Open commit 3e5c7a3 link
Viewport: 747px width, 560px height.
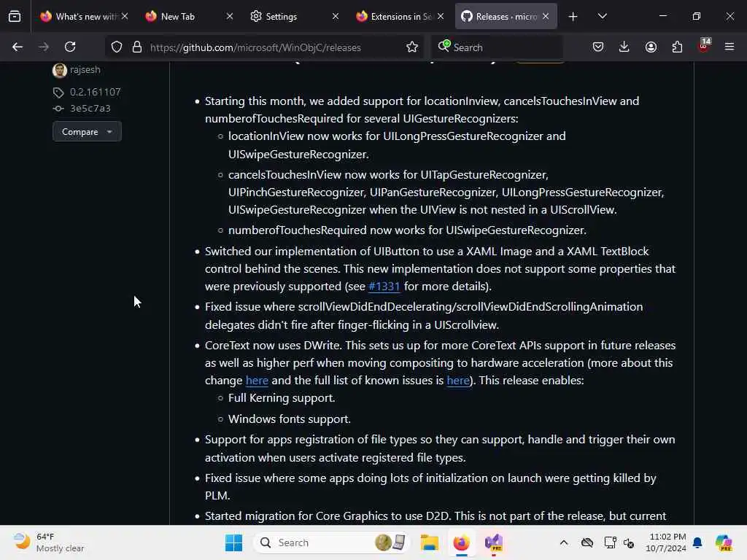pos(90,109)
